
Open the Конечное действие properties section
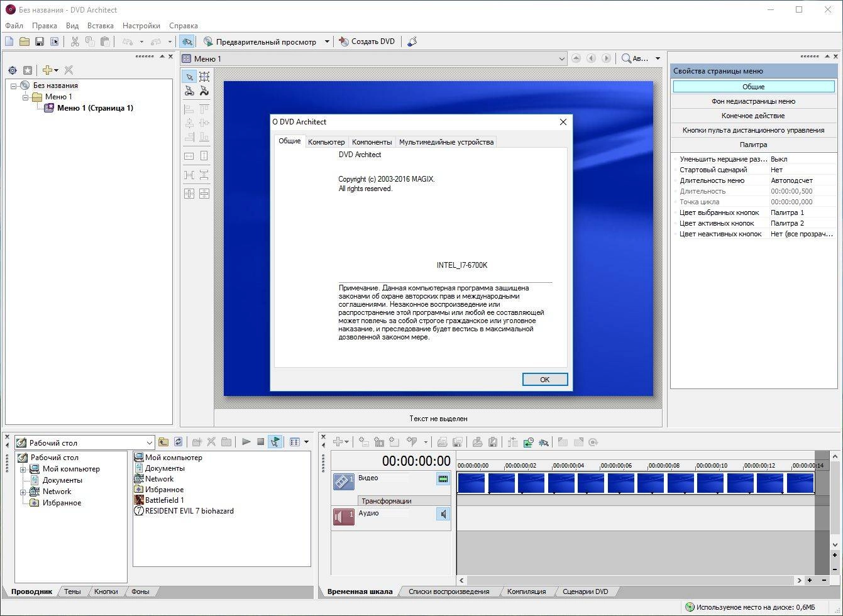pos(753,116)
